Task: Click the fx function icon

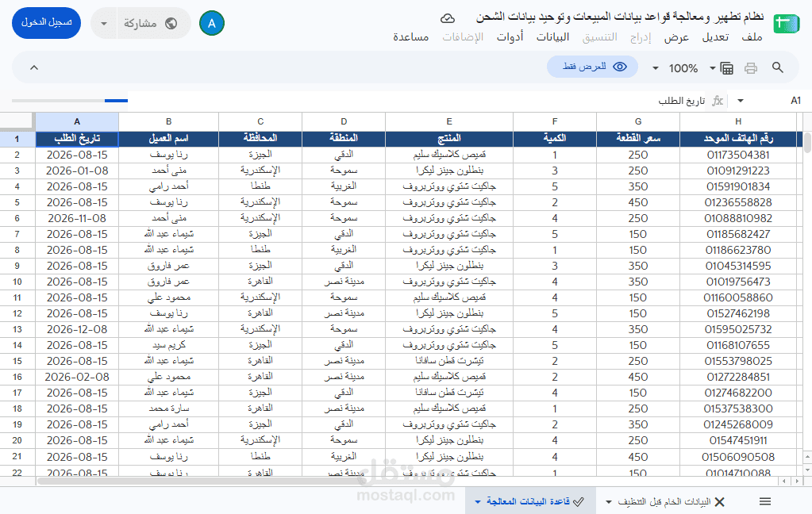Action: click(718, 101)
